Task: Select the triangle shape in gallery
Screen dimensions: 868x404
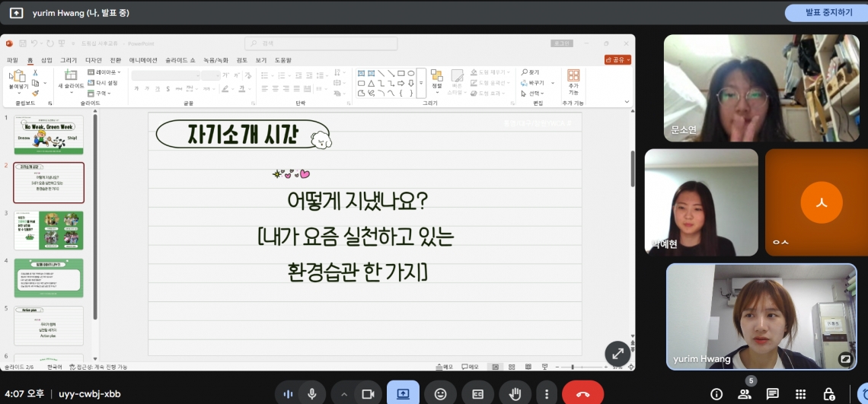Action: (371, 83)
